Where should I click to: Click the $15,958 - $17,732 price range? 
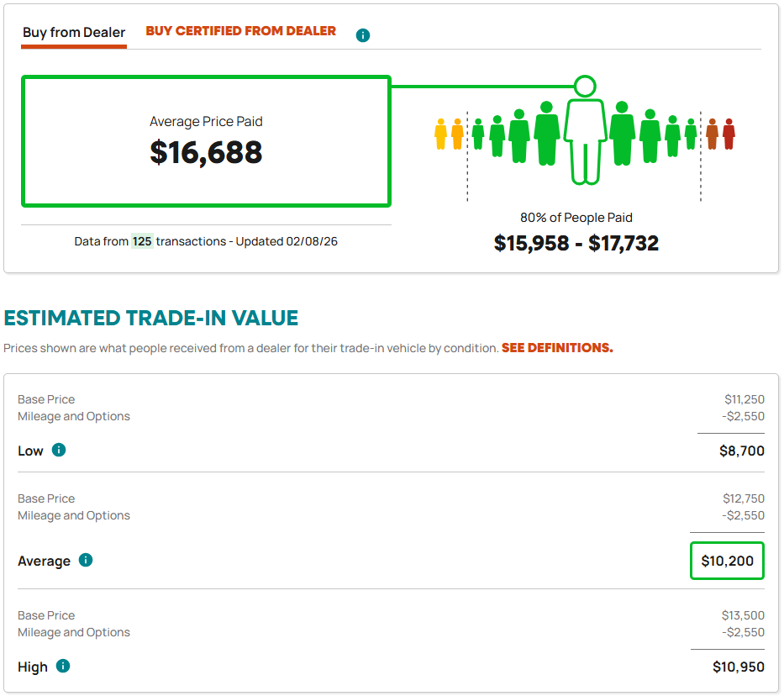[x=576, y=244]
